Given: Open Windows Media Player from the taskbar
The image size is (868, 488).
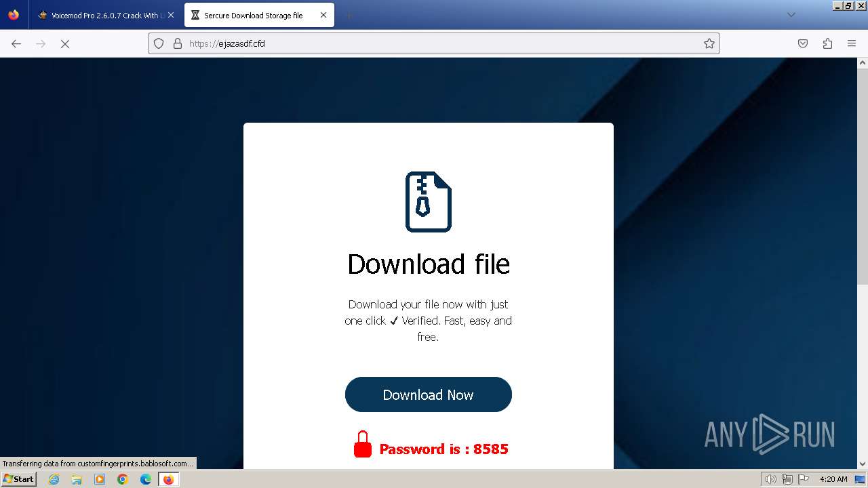Looking at the screenshot, I should (100, 479).
